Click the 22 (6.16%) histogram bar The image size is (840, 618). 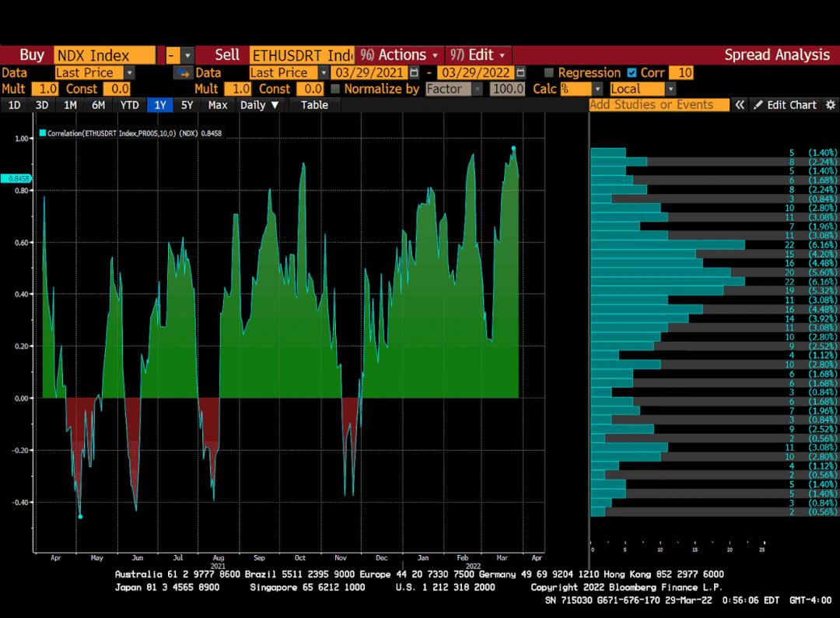[x=667, y=244]
